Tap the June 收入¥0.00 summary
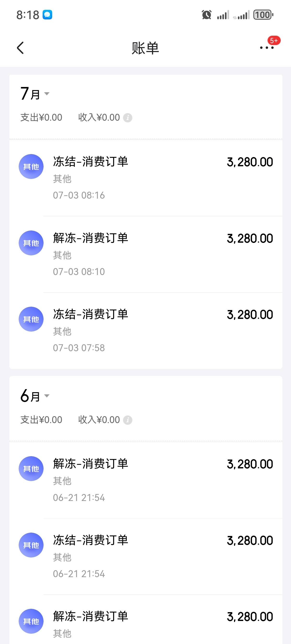291x644 pixels. 99,420
